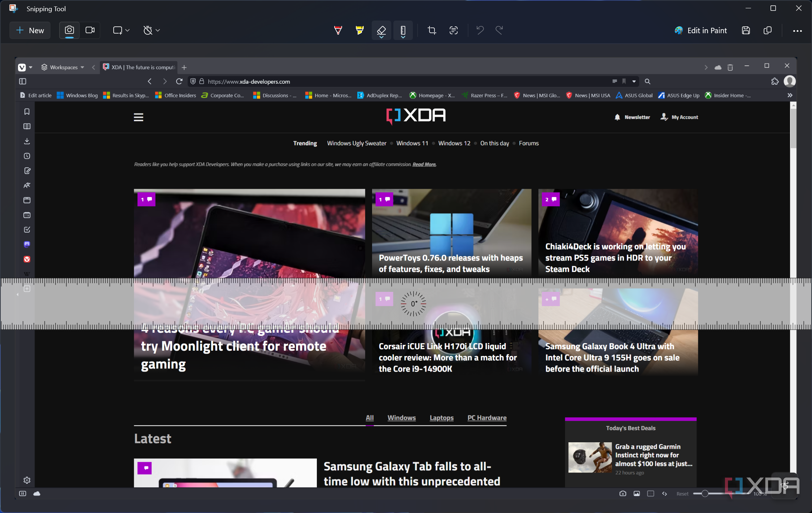
Task: Open the Vivaldi red web panel
Action: click(x=27, y=259)
